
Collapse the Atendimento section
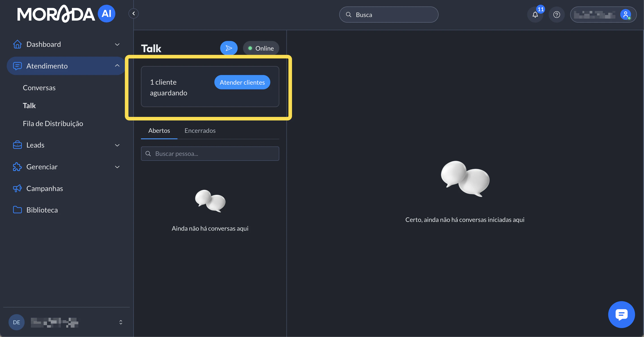point(117,66)
